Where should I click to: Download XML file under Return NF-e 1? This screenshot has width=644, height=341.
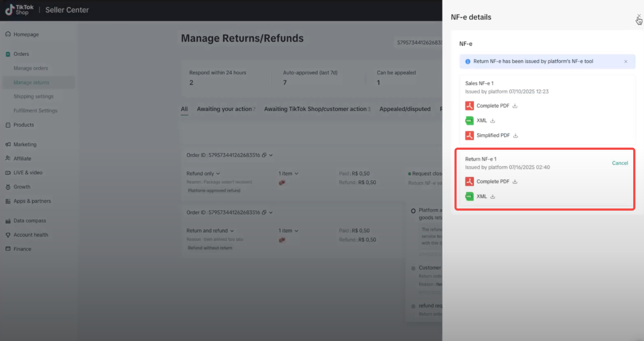tap(492, 196)
